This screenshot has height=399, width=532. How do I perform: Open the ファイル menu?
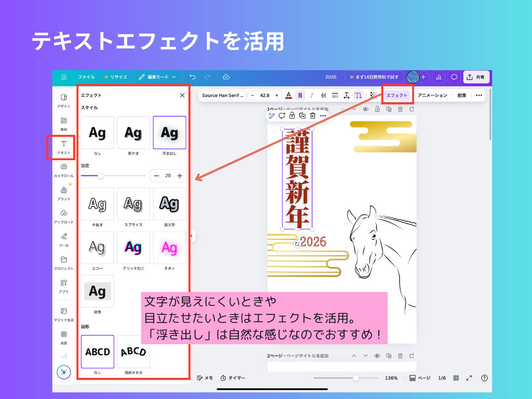pos(87,77)
